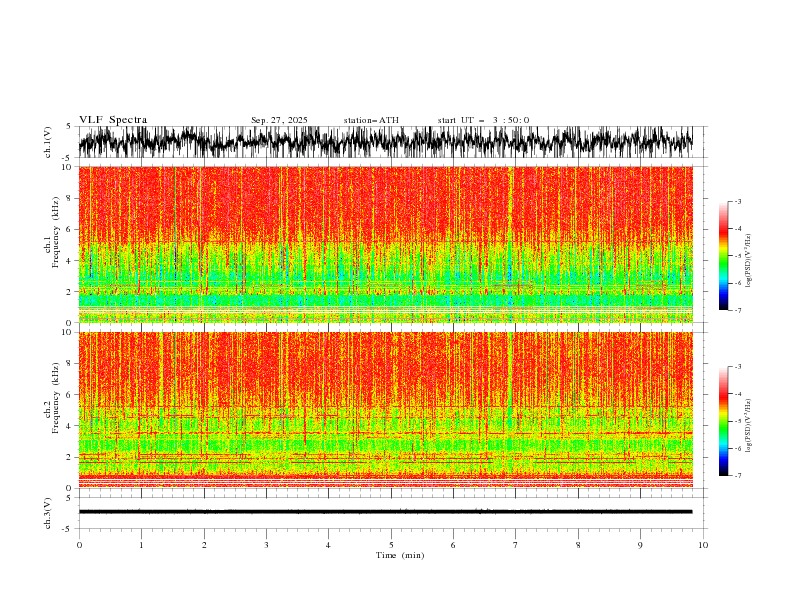Click the time axis tick label "10"

[703, 545]
